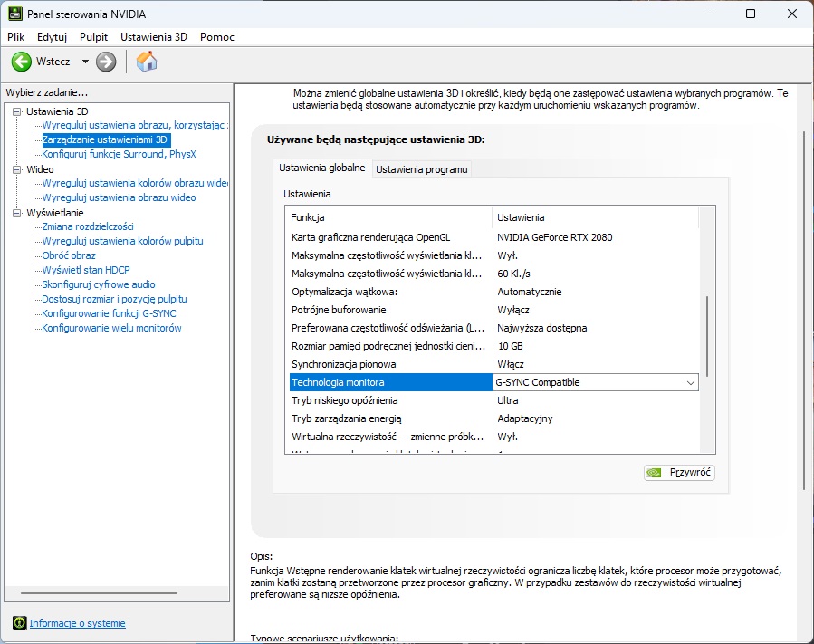The height and width of the screenshot is (644, 814).
Task: Open Wyreguluj ustawienia obrazu wideo
Action: click(x=119, y=197)
